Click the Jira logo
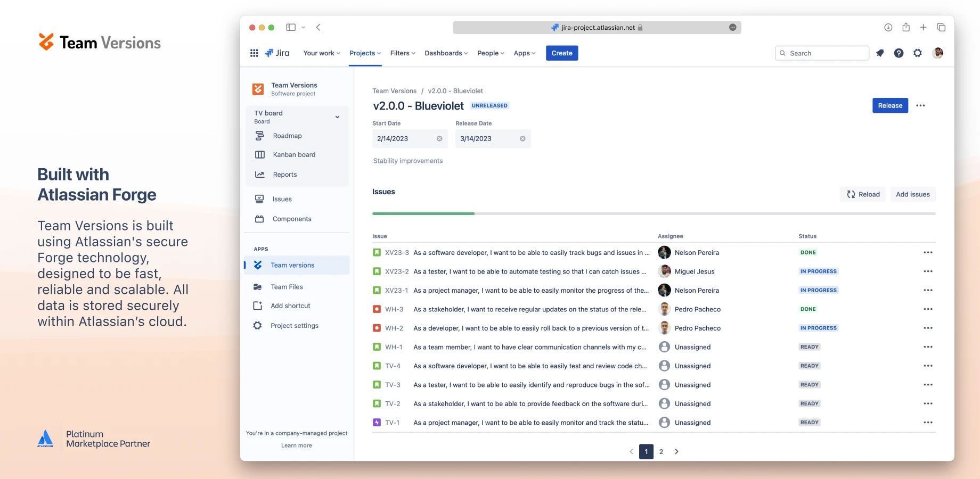The width and height of the screenshot is (980, 479). pos(277,53)
